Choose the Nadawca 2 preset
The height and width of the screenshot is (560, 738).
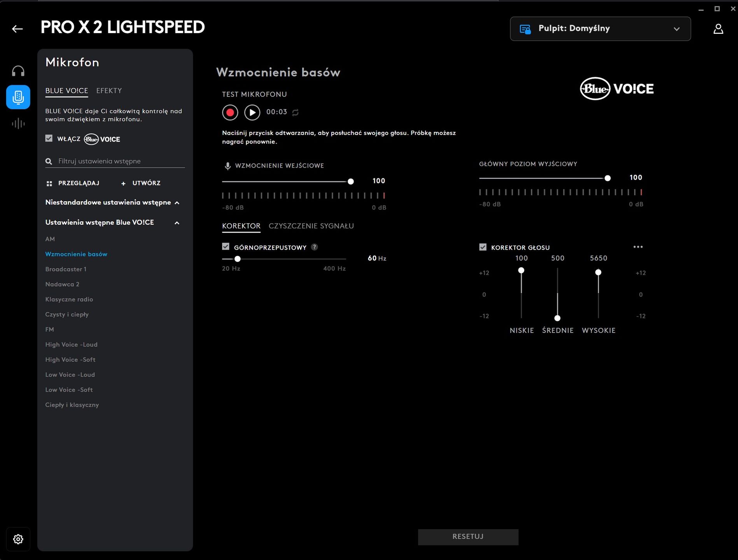(x=62, y=284)
